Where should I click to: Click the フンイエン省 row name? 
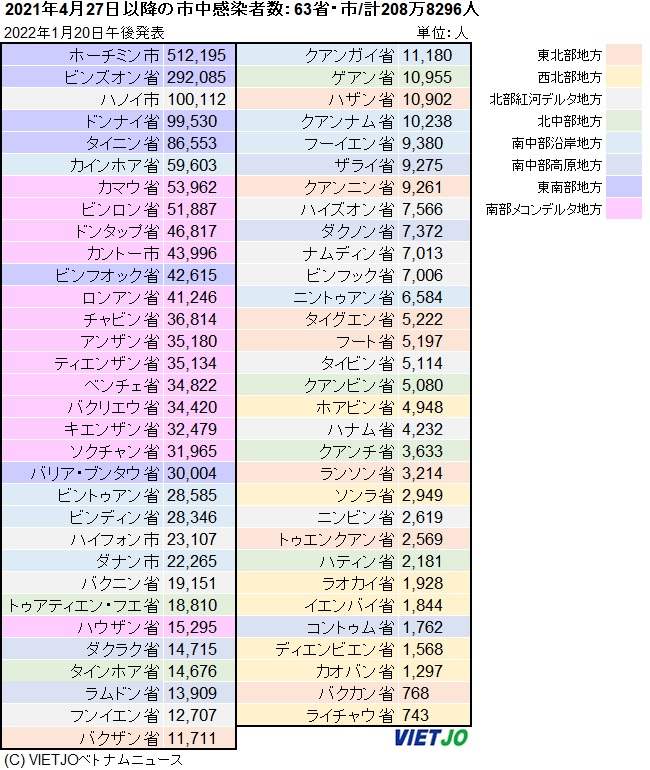[x=115, y=715]
